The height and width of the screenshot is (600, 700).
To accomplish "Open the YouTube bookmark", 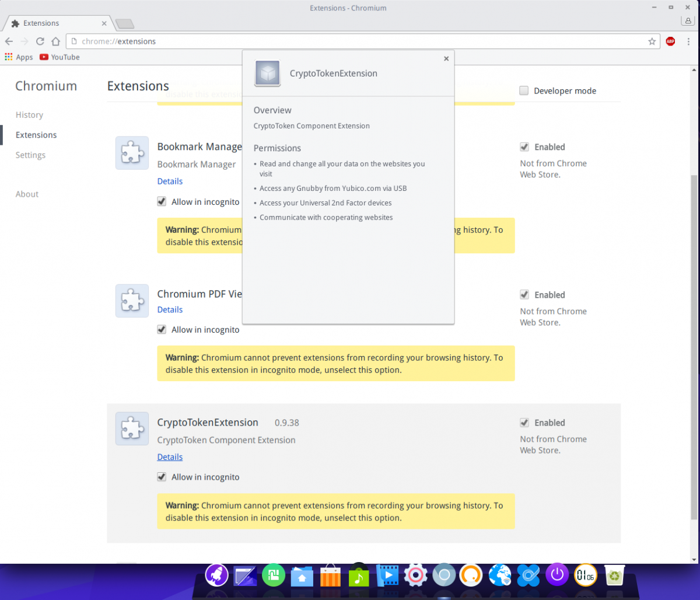I will (x=60, y=57).
